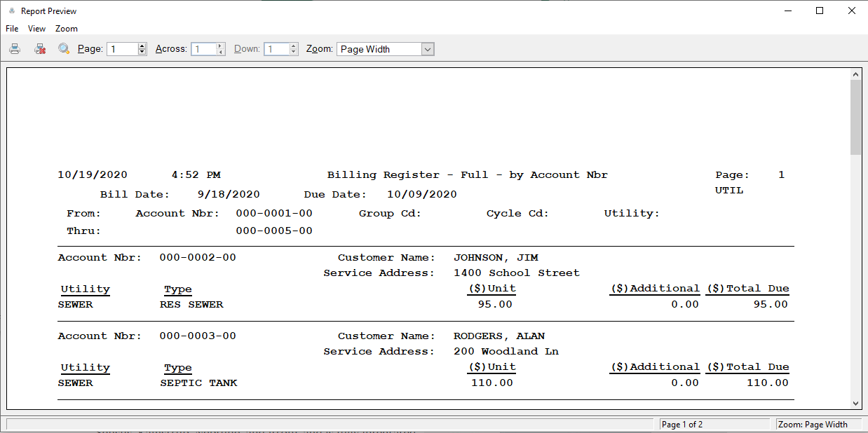Open the File menu
Viewport: 868px width, 433px height.
[x=12, y=29]
